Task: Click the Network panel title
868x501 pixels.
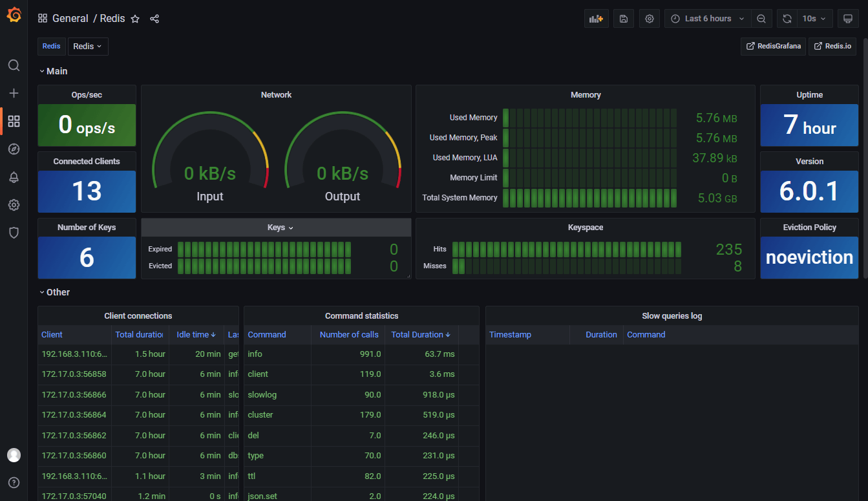Action: (276, 95)
